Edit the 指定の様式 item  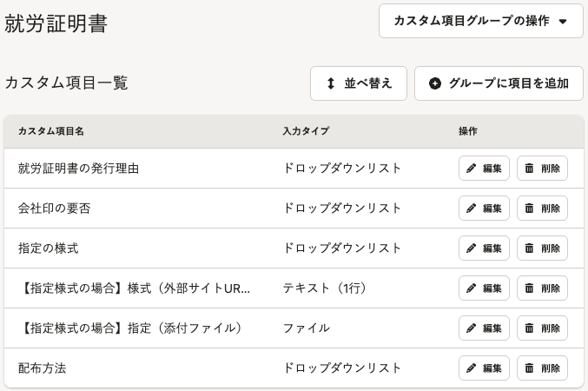tap(484, 248)
